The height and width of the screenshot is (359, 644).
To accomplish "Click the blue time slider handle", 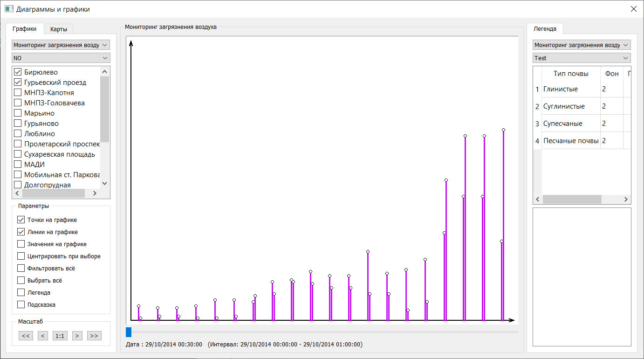I will click(129, 332).
